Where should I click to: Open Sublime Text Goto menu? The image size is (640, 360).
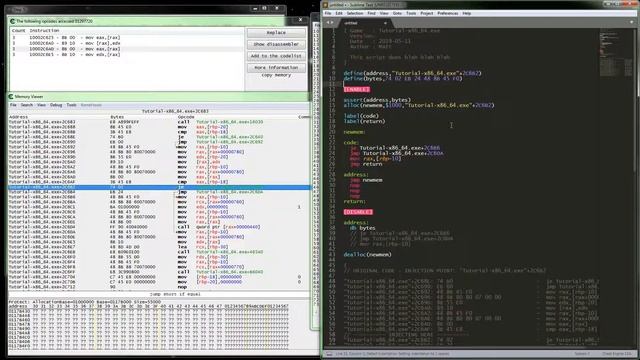(x=397, y=13)
